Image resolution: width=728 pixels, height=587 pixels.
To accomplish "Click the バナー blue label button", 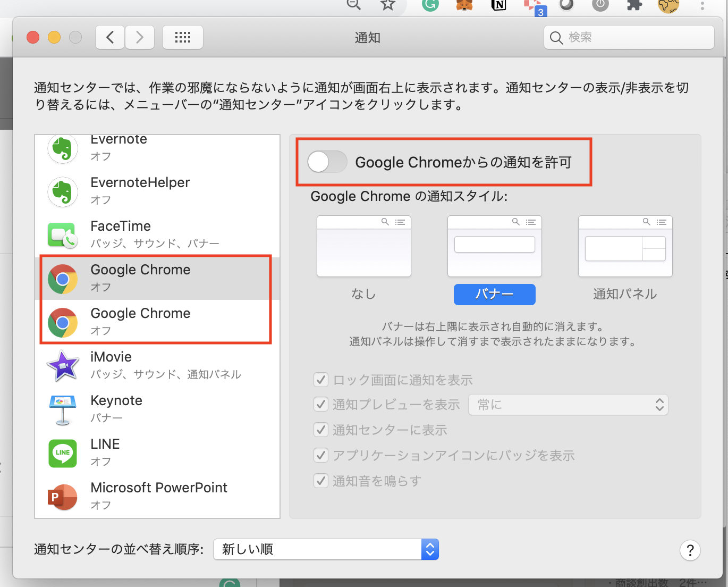I will coord(495,294).
